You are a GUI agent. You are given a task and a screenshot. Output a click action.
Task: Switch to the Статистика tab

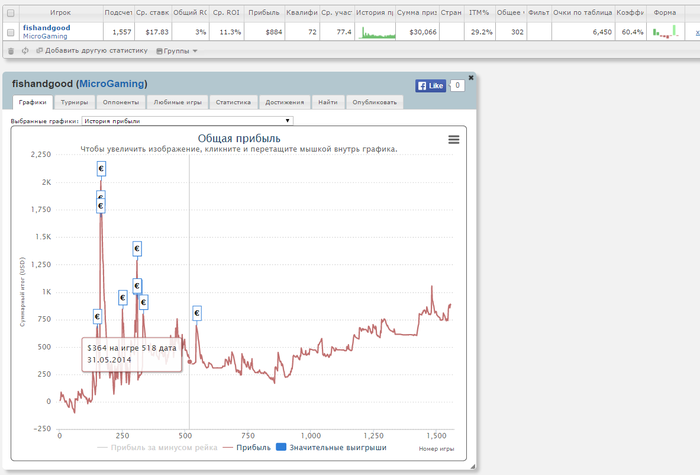pyautogui.click(x=233, y=102)
